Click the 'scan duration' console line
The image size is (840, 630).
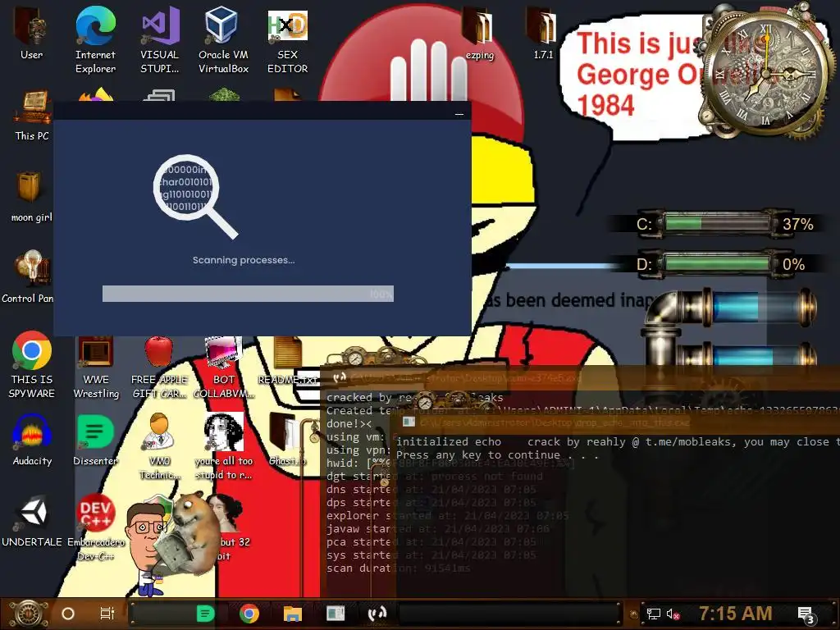(x=398, y=568)
